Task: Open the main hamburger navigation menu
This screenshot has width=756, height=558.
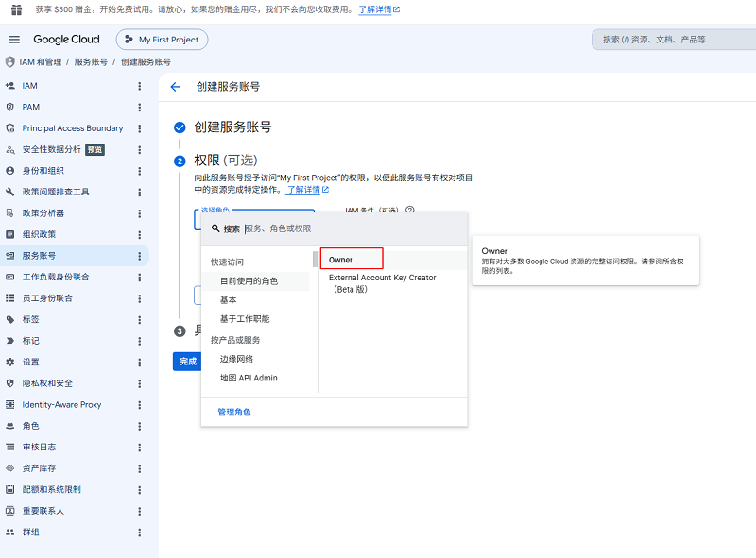Action: [x=14, y=40]
